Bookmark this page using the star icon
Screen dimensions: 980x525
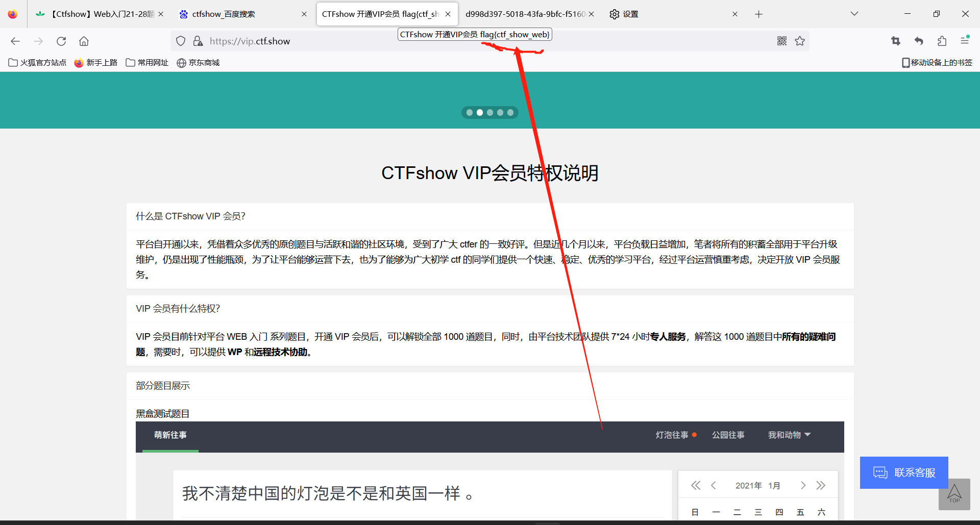pyautogui.click(x=800, y=41)
